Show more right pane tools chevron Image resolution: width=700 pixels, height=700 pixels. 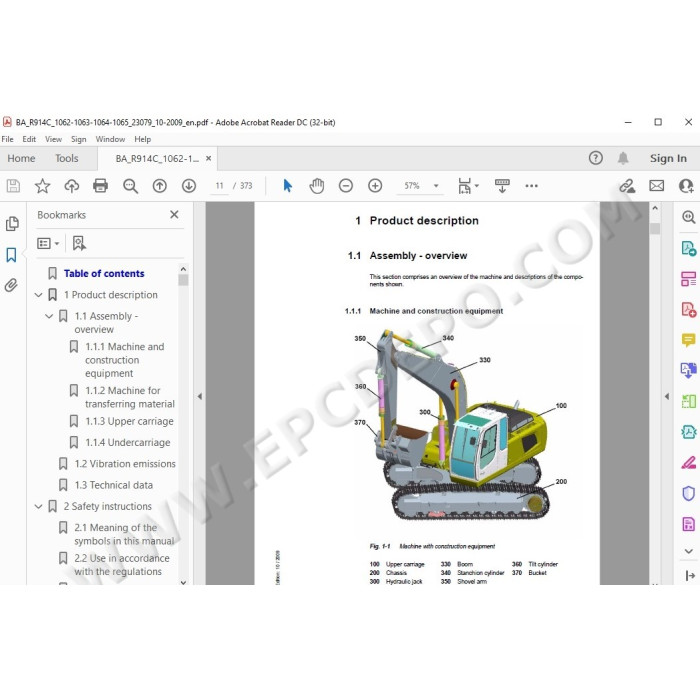pyautogui.click(x=688, y=551)
